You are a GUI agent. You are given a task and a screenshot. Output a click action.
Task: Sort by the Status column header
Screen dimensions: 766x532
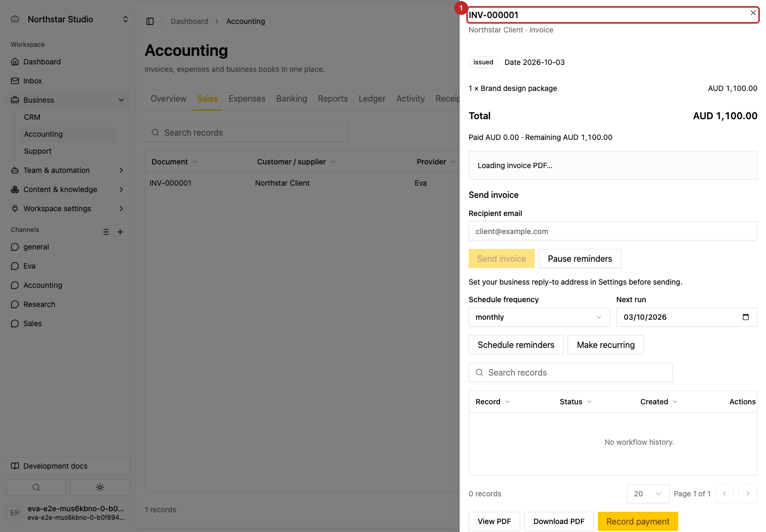point(576,402)
